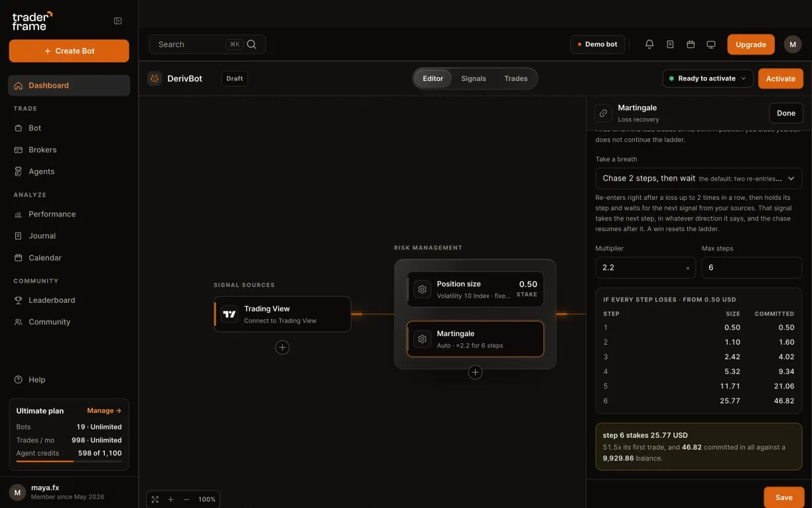
Task: Click the Max steps input field
Action: click(752, 268)
